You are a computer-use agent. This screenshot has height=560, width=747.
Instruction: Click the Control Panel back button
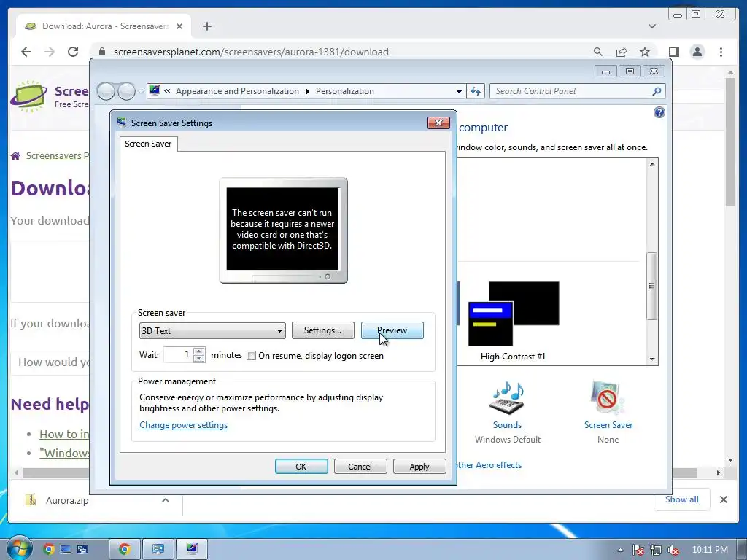(106, 91)
